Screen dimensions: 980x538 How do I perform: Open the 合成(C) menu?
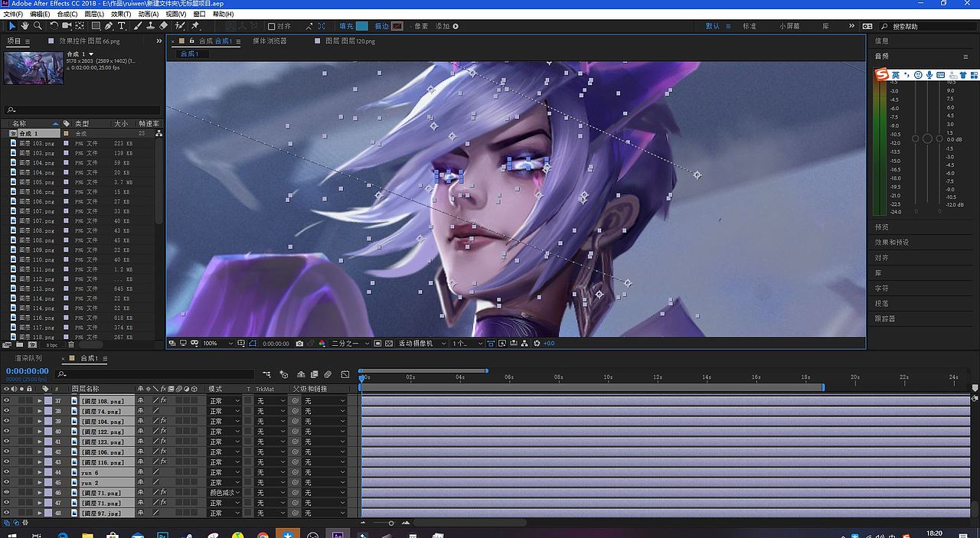(67, 14)
